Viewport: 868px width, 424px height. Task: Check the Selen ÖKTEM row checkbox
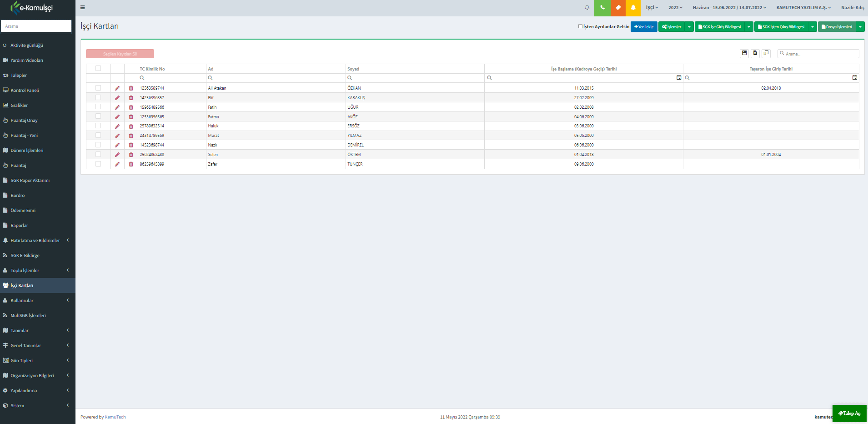[x=98, y=154]
